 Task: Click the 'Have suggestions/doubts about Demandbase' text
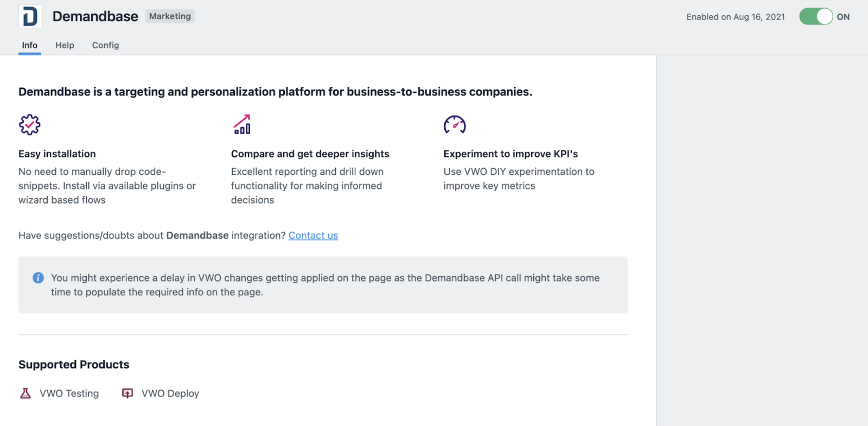tap(152, 236)
